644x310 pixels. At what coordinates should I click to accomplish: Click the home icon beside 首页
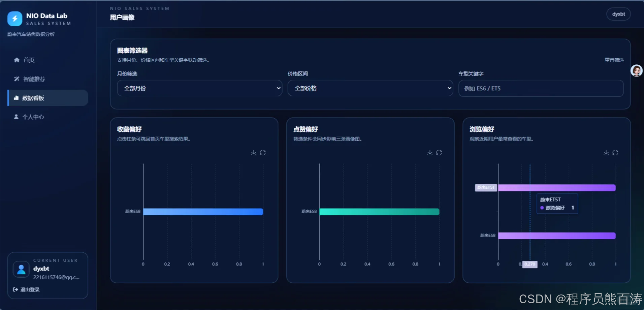tap(17, 60)
